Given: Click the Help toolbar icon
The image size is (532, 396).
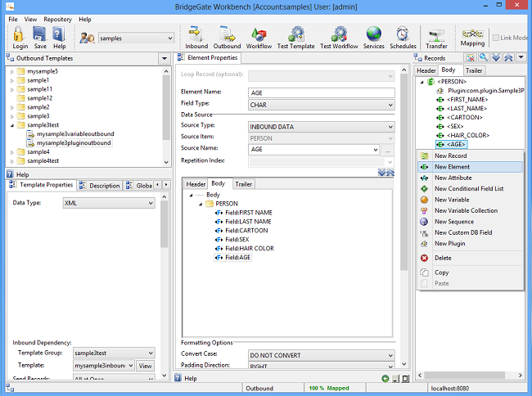Looking at the screenshot, I should 59,38.
